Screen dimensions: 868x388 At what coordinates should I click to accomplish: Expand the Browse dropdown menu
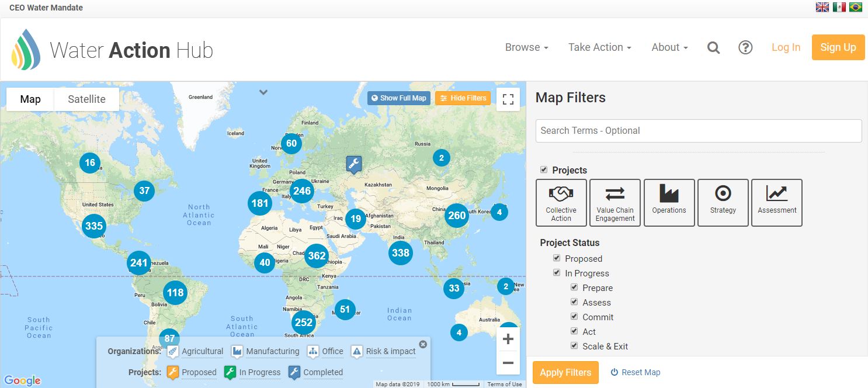click(526, 48)
